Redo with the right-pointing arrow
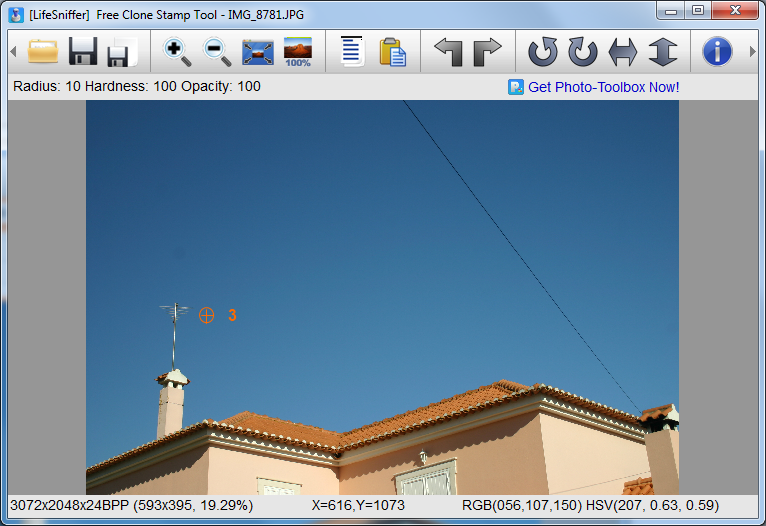 488,51
